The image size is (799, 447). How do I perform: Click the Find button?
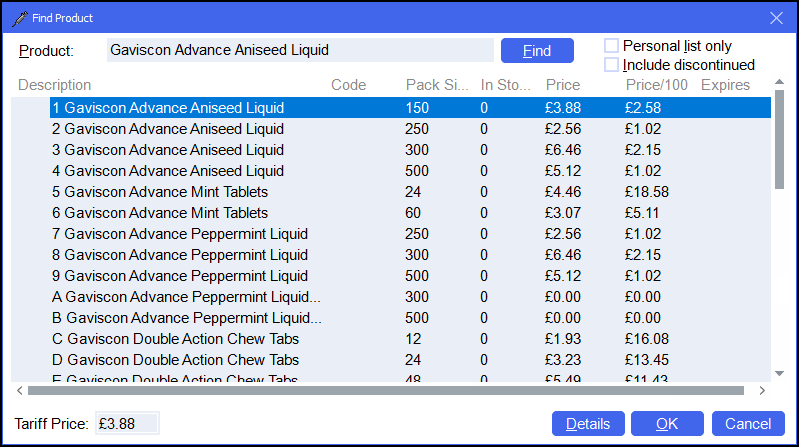click(x=537, y=50)
